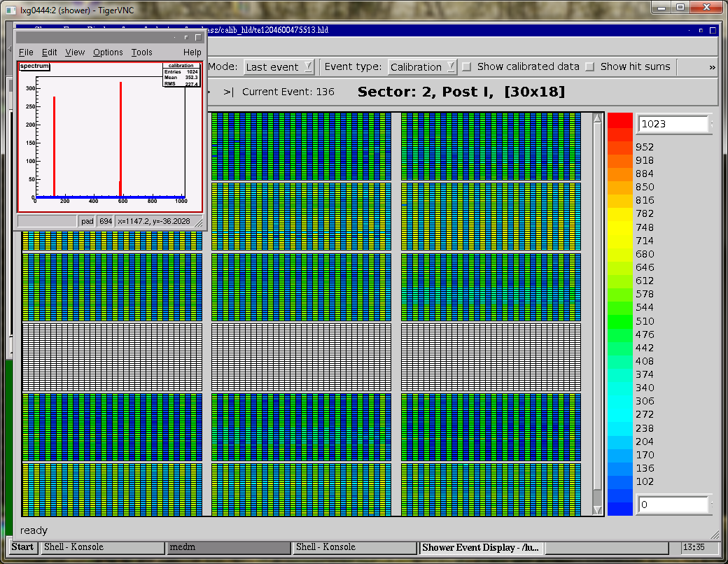Expand the Mode dropdown showing Last event
The height and width of the screenshot is (564, 728).
(279, 67)
